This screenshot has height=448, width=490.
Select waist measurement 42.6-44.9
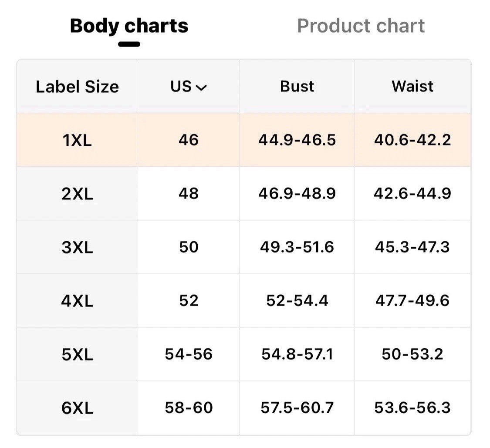pyautogui.click(x=412, y=194)
